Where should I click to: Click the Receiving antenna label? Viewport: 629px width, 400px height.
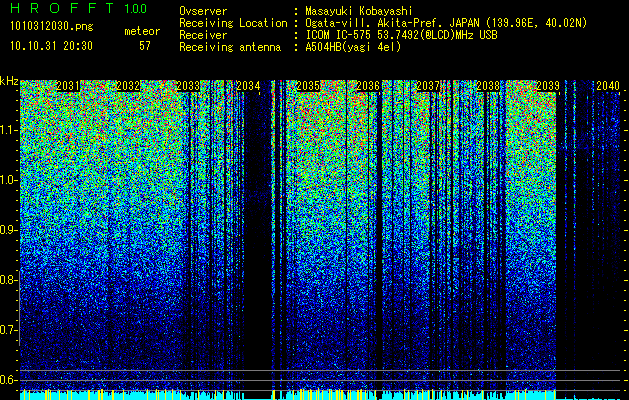[x=230, y=47]
